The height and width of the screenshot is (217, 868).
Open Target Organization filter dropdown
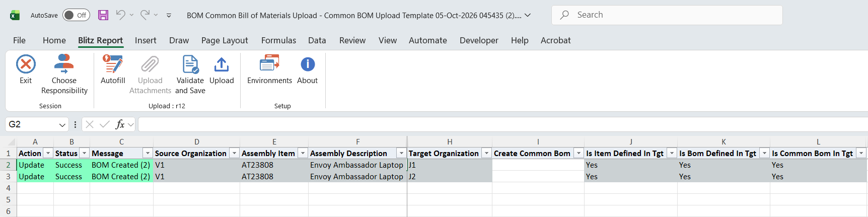486,153
